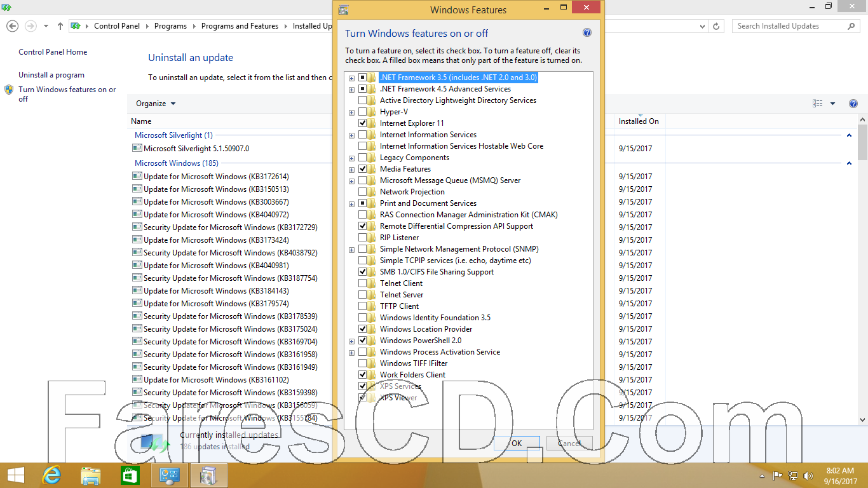Click the update icon for KB3187754 row
The image size is (868, 488).
137,278
